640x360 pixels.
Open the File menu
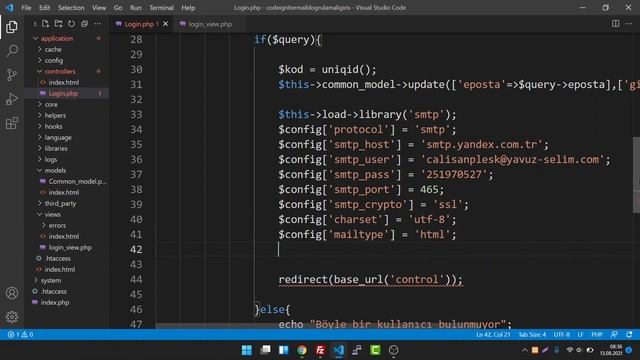coord(26,8)
